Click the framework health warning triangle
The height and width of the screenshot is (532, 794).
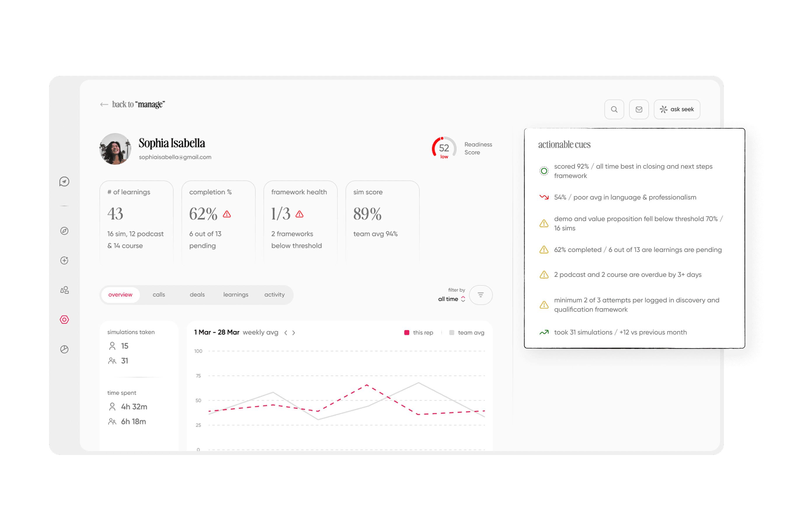pyautogui.click(x=299, y=214)
